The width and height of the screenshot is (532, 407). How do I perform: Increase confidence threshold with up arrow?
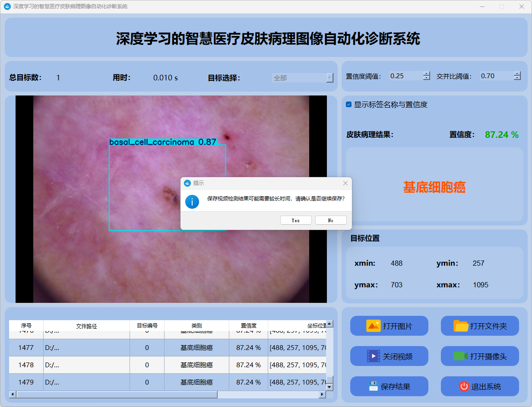tap(427, 73)
